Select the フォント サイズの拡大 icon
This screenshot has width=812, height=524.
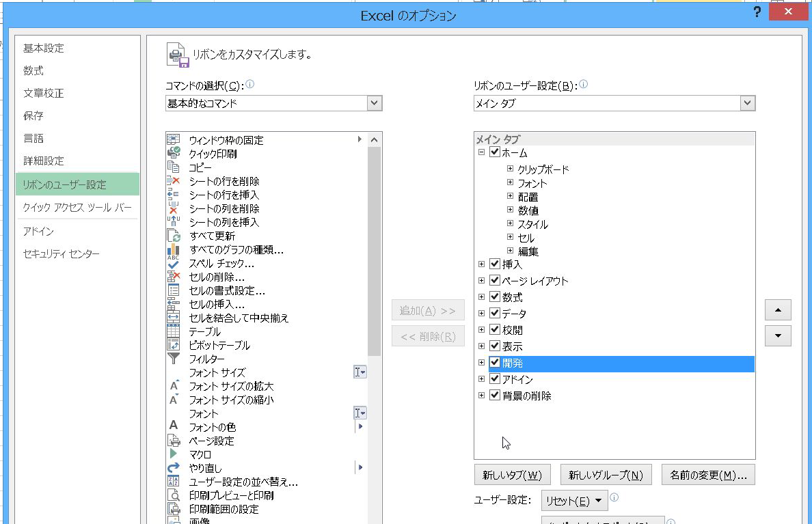[173, 386]
